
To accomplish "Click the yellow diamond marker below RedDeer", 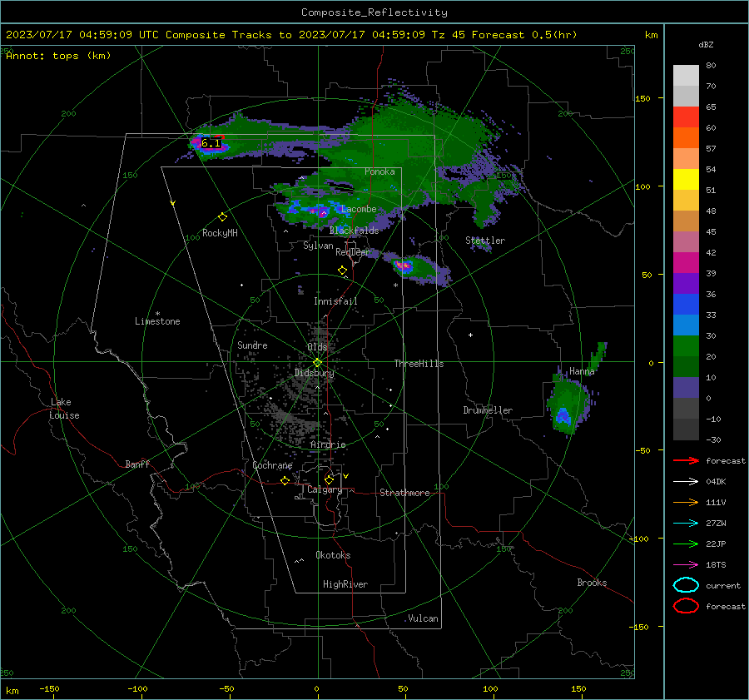I will click(342, 271).
